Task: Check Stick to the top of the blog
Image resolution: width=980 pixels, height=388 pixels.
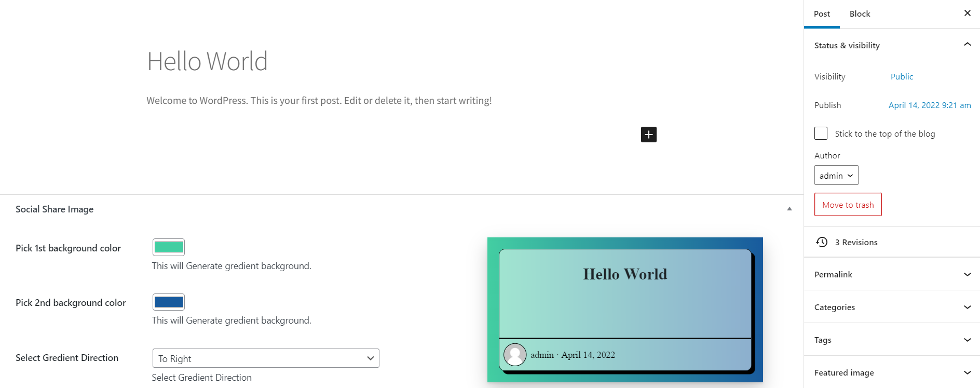Action: 821,133
